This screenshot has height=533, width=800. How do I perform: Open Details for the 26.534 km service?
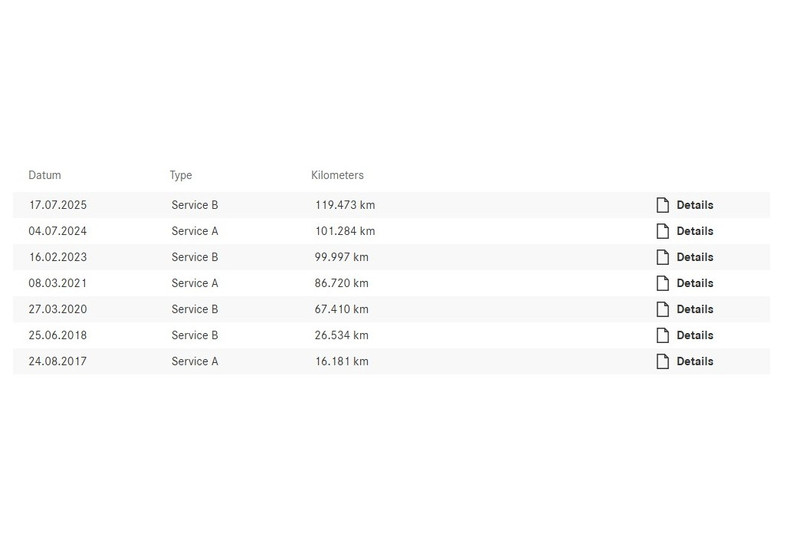click(694, 335)
